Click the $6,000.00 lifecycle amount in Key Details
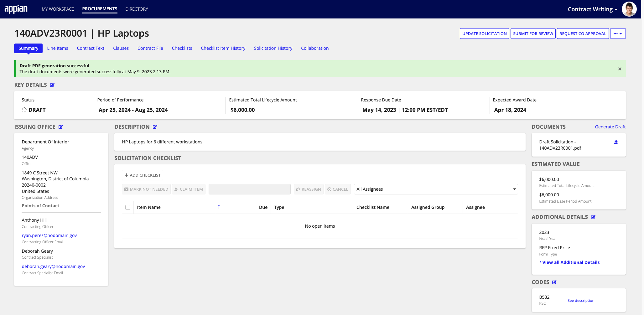Screen dimensions: 644x315 (x=242, y=110)
